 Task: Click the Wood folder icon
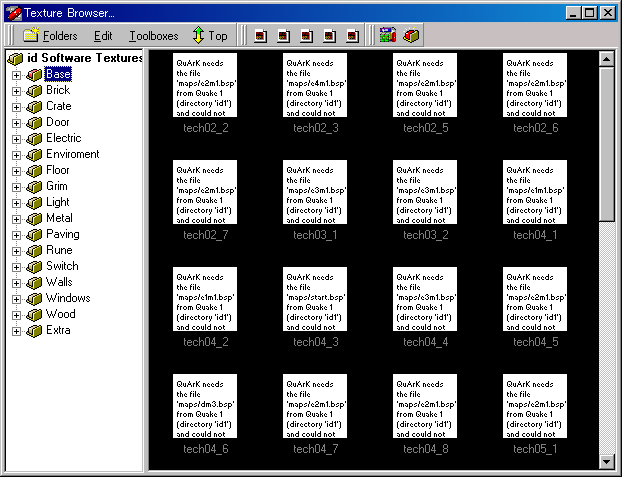(x=34, y=315)
